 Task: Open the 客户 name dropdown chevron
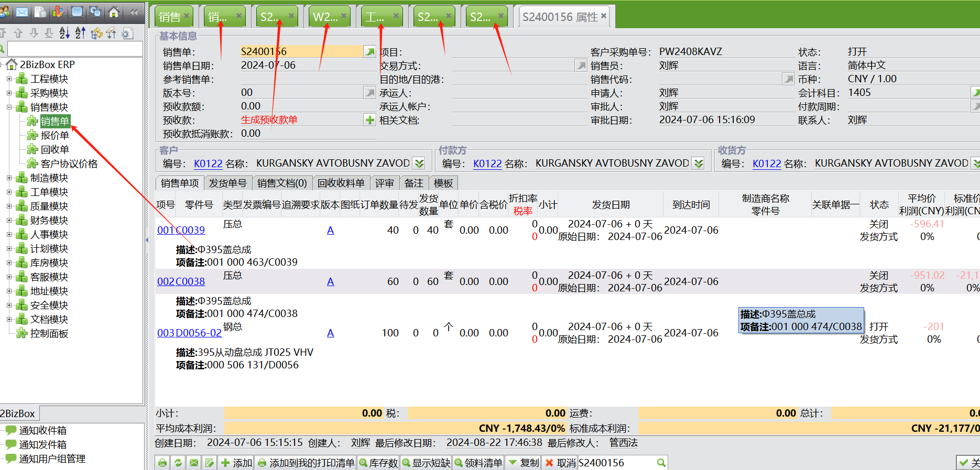pyautogui.click(x=419, y=163)
